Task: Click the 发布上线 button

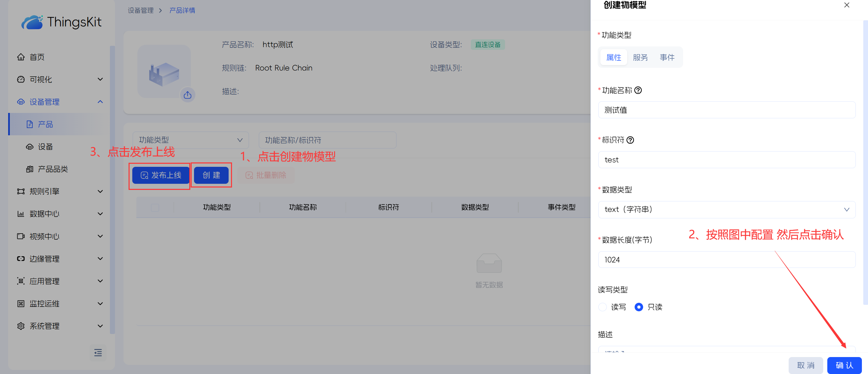Action: (161, 175)
